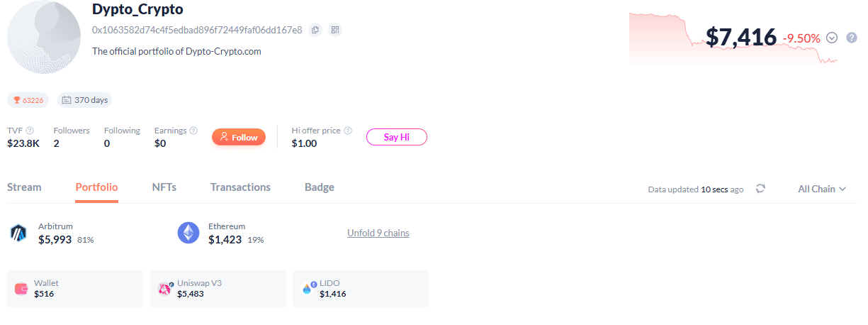Expand the portfolio value change dropdown
Screen dimensions: 868x325
coord(832,38)
